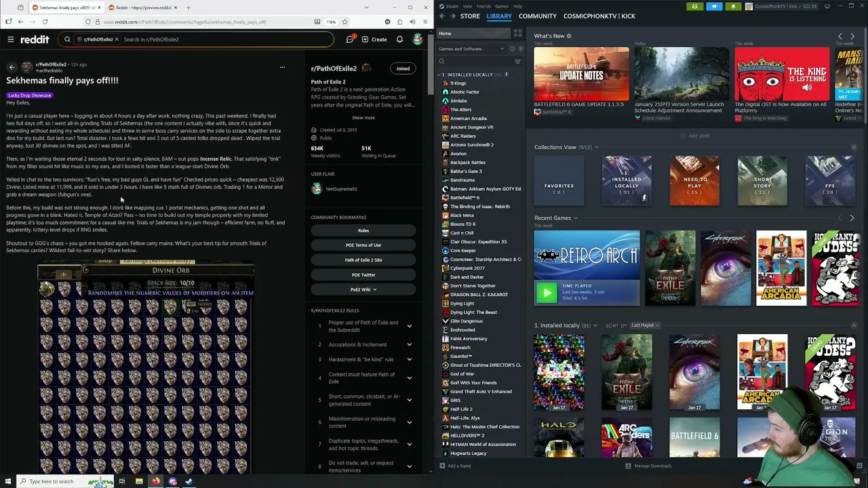This screenshot has width=868, height=488.
Task: Go back in Firefox browser
Action: pos(20,22)
